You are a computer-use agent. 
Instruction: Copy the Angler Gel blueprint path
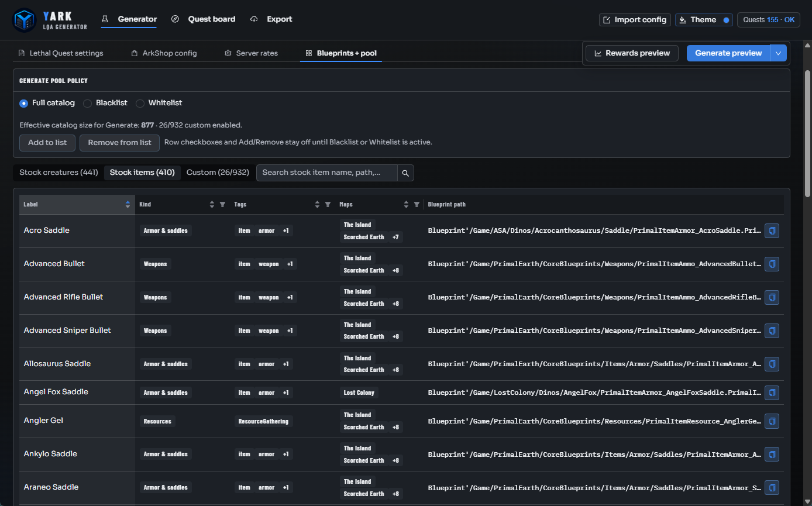tap(772, 421)
